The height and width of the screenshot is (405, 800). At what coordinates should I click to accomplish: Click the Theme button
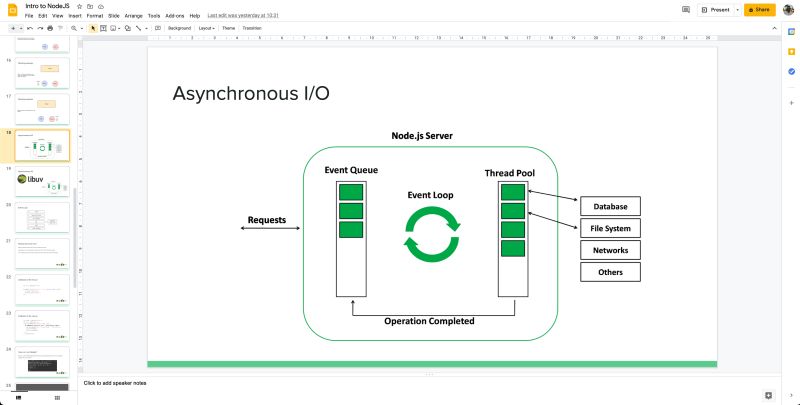click(x=228, y=28)
